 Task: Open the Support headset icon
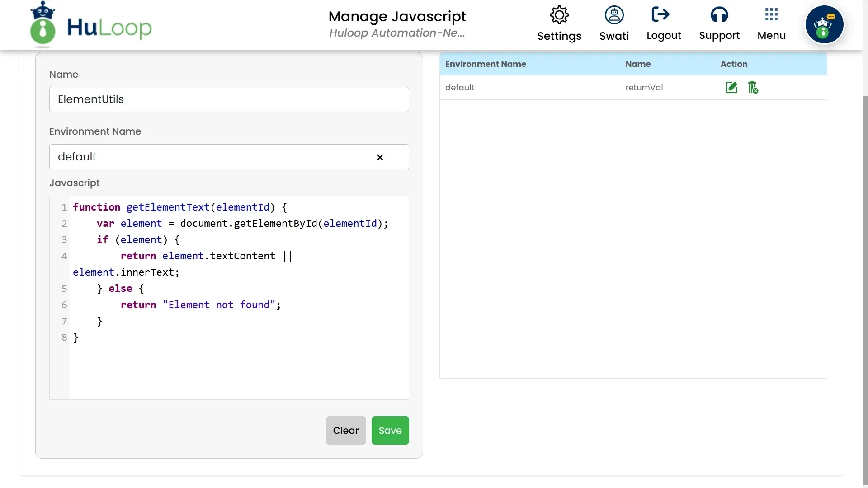(719, 15)
